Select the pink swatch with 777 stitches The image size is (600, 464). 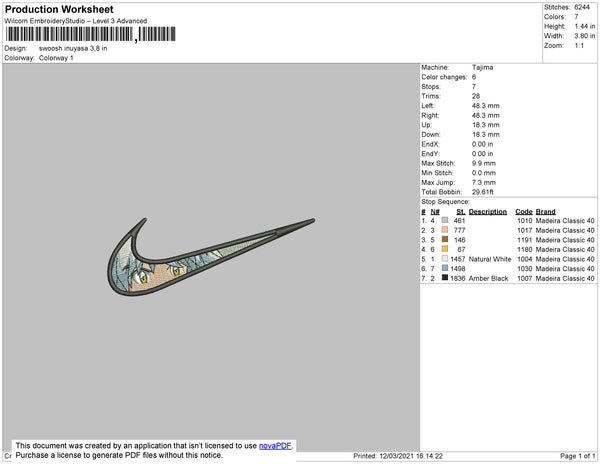pyautogui.click(x=445, y=230)
